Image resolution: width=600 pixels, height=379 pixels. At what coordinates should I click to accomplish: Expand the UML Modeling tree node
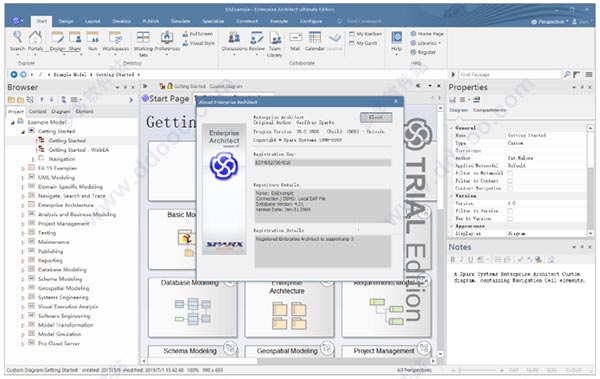pos(23,178)
